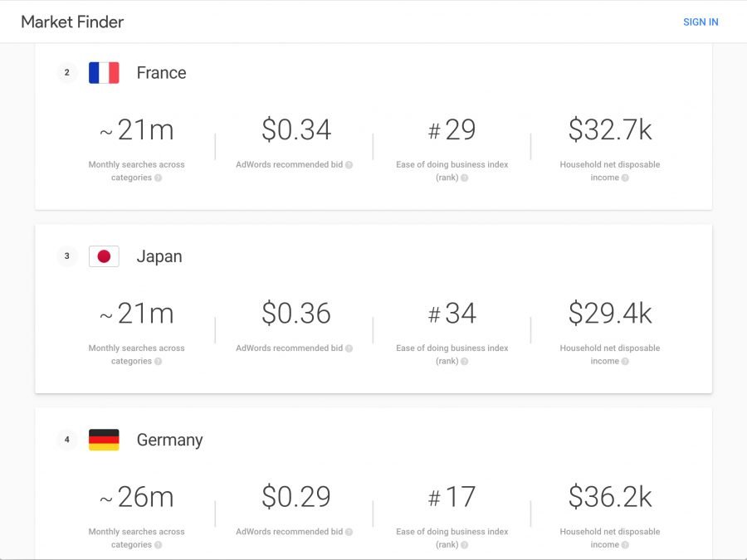Image resolution: width=747 pixels, height=560 pixels.
Task: Click the rank 3 badge for Japan
Action: click(67, 256)
